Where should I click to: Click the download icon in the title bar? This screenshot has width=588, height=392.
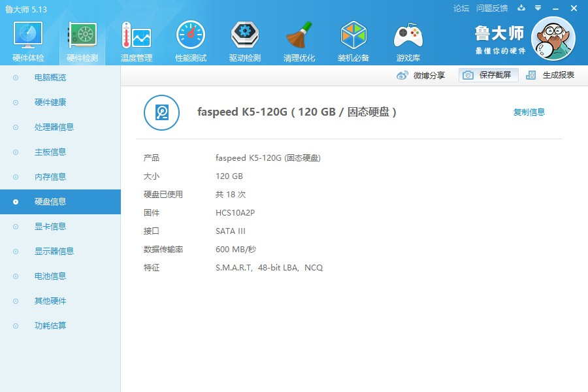click(521, 8)
